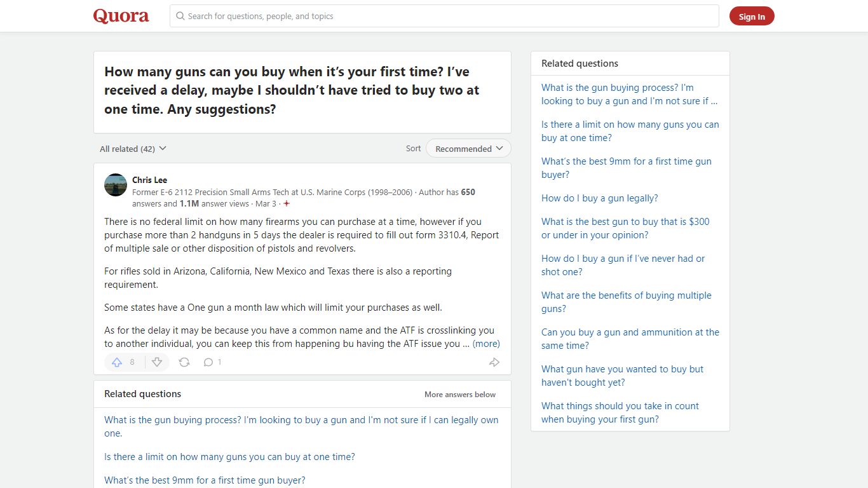Open sidebar link about gun buying process
This screenshot has width=868, height=488.
click(x=629, y=94)
